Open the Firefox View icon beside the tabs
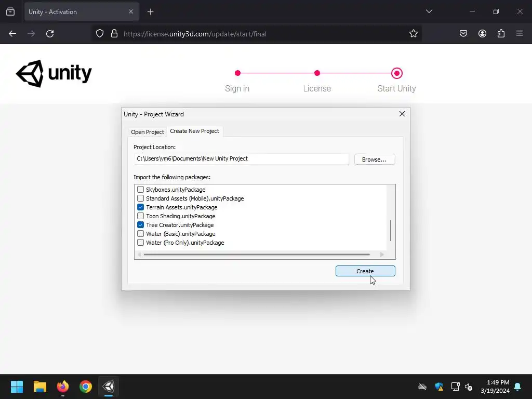This screenshot has width=532, height=399. coord(10,11)
